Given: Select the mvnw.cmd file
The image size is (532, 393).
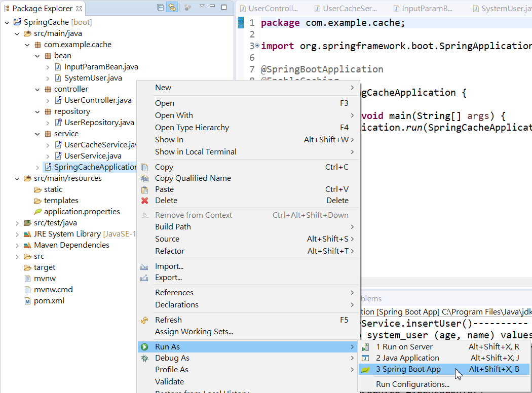Looking at the screenshot, I should coord(53,290).
